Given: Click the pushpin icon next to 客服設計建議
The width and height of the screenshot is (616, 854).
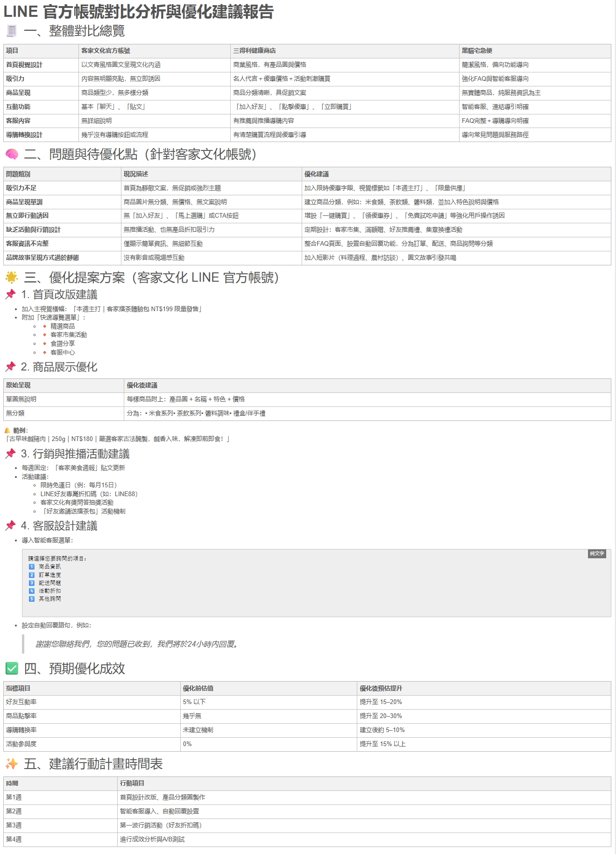Looking at the screenshot, I should click(10, 526).
